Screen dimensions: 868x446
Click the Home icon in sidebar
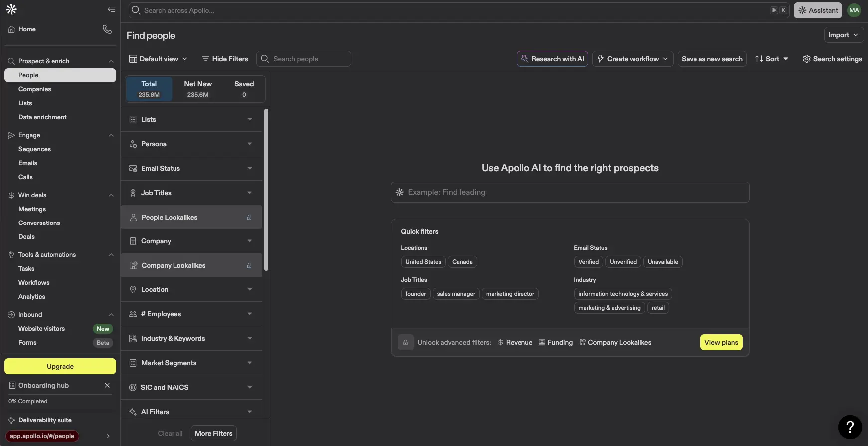[11, 29]
